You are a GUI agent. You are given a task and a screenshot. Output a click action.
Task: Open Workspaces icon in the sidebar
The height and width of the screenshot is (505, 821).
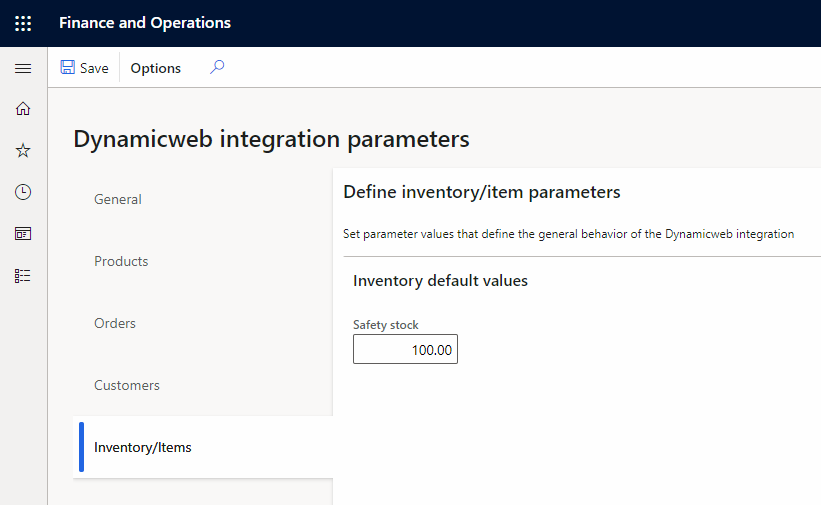tap(23, 234)
